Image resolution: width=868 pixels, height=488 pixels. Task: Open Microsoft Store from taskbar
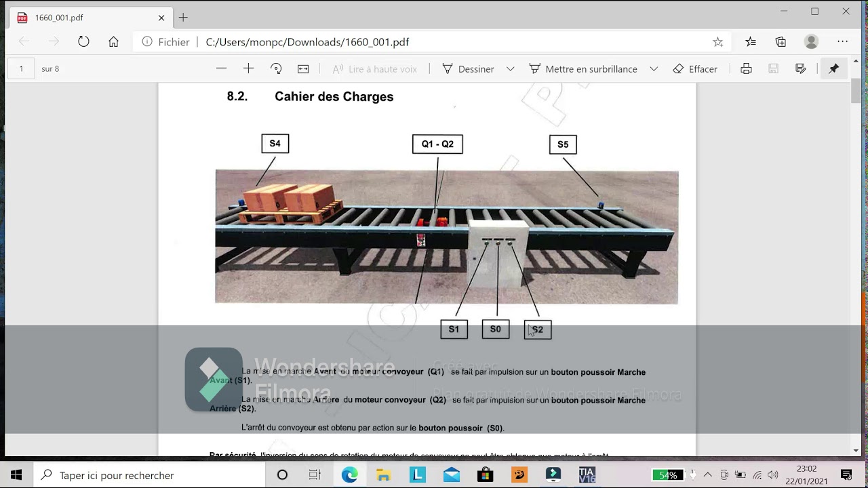coord(485,475)
